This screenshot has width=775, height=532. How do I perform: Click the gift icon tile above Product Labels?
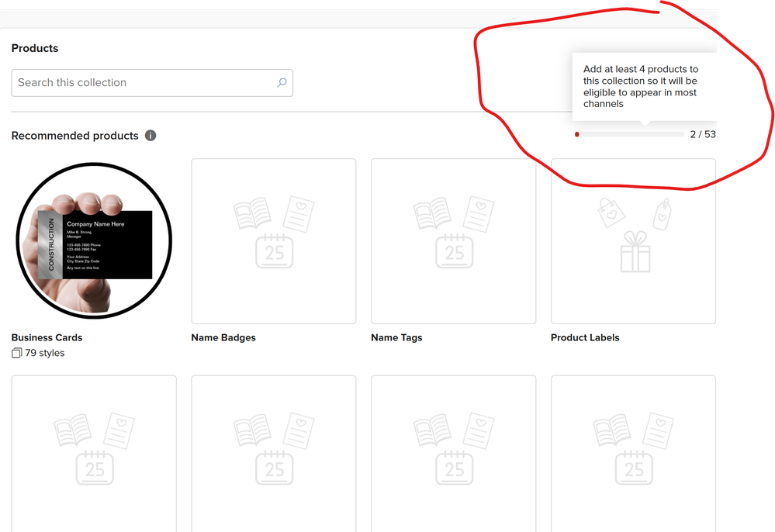click(x=633, y=241)
